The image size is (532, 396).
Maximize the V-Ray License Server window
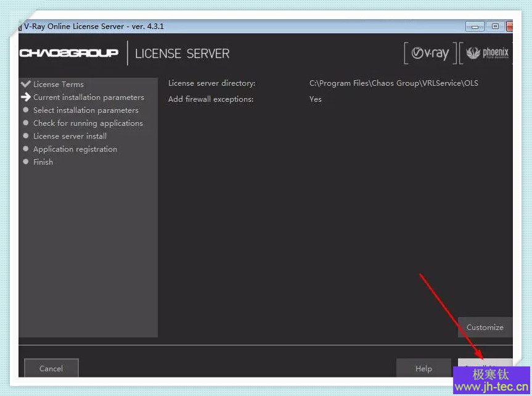click(494, 27)
